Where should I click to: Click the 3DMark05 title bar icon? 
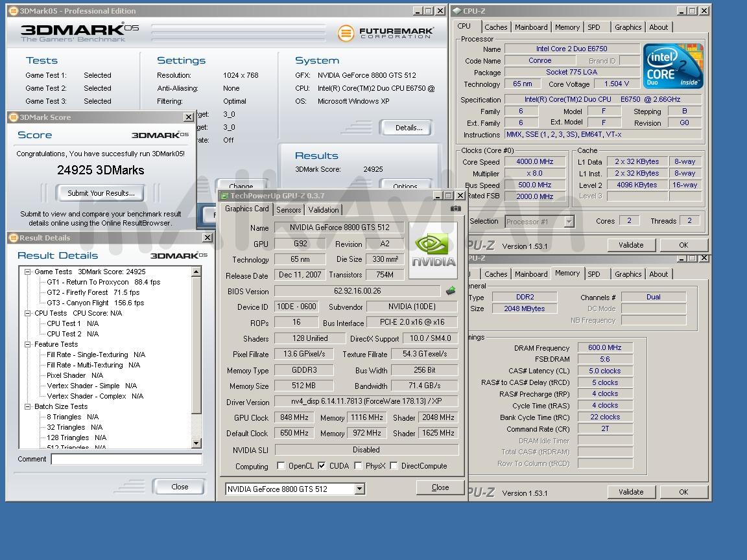pos(14,10)
